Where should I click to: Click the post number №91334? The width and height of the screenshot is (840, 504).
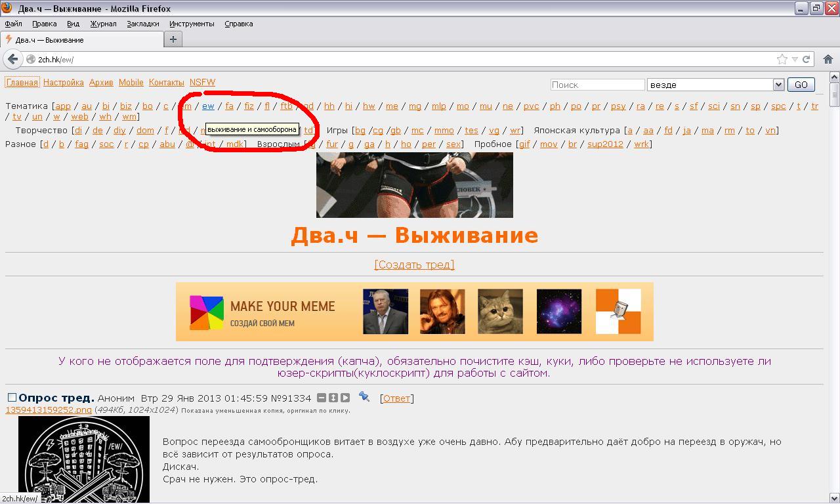click(x=291, y=398)
